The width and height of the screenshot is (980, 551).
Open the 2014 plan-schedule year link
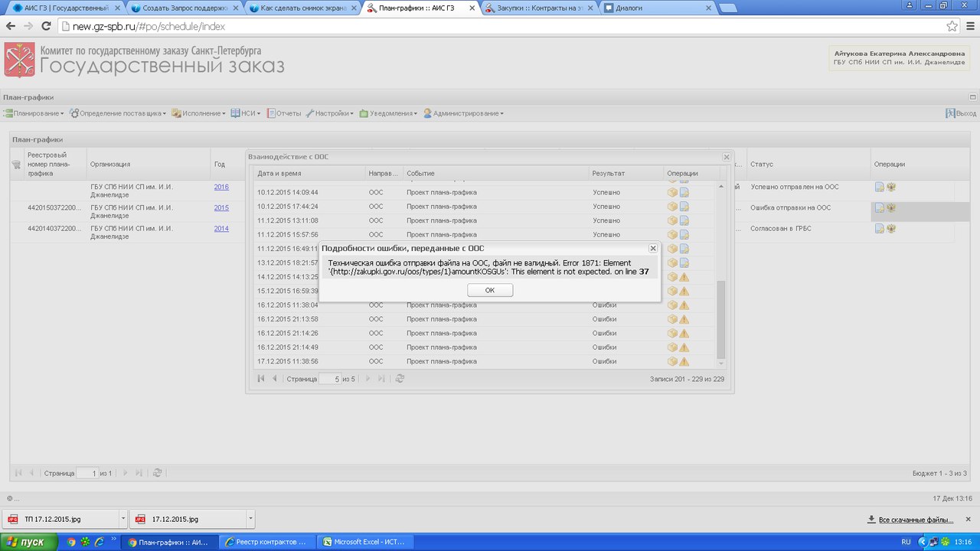221,228
